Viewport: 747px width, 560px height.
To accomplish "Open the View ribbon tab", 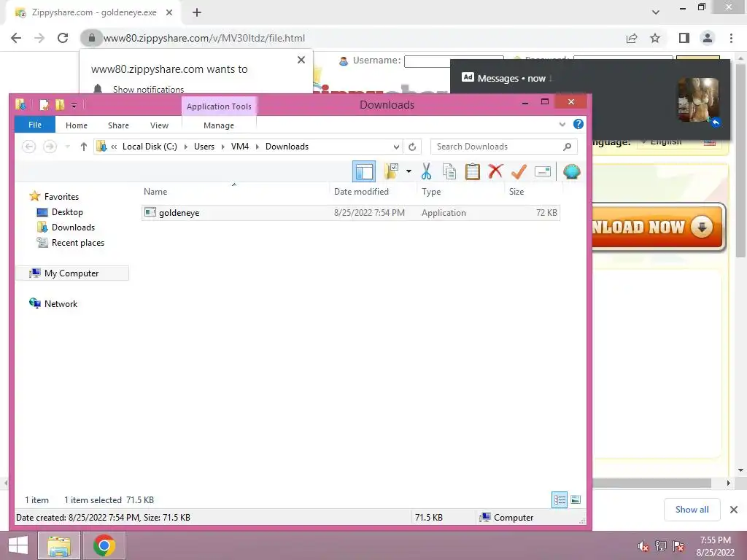I will 159,125.
